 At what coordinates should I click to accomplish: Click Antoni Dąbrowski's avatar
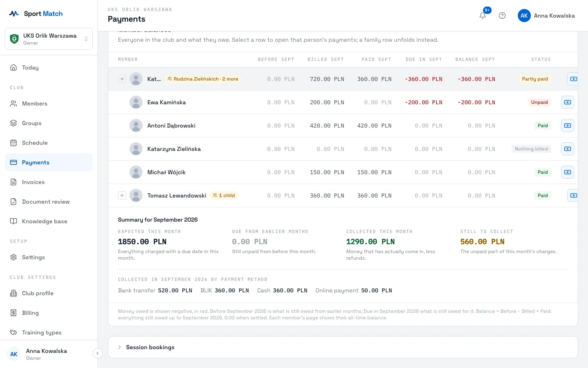[136, 126]
